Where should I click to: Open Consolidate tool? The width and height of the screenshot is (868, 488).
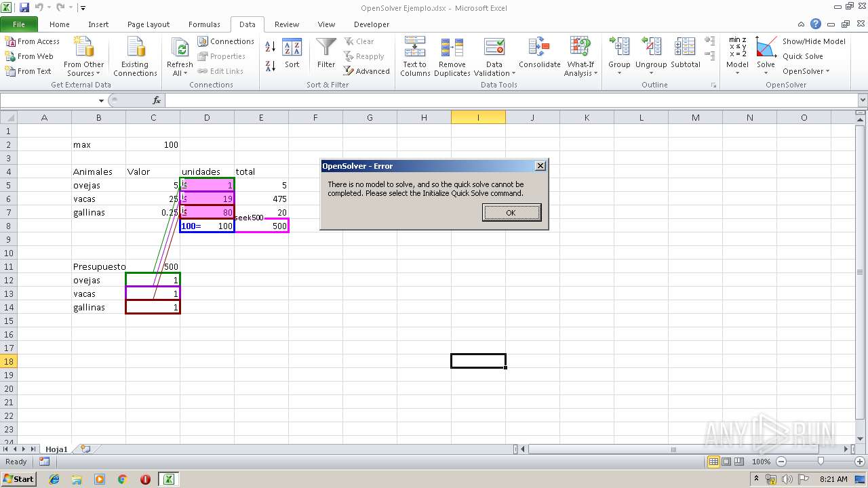point(540,54)
